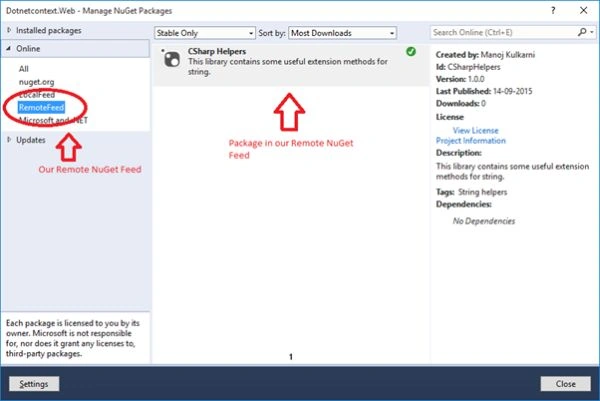Select the All source
The image size is (600, 401).
[x=23, y=69]
